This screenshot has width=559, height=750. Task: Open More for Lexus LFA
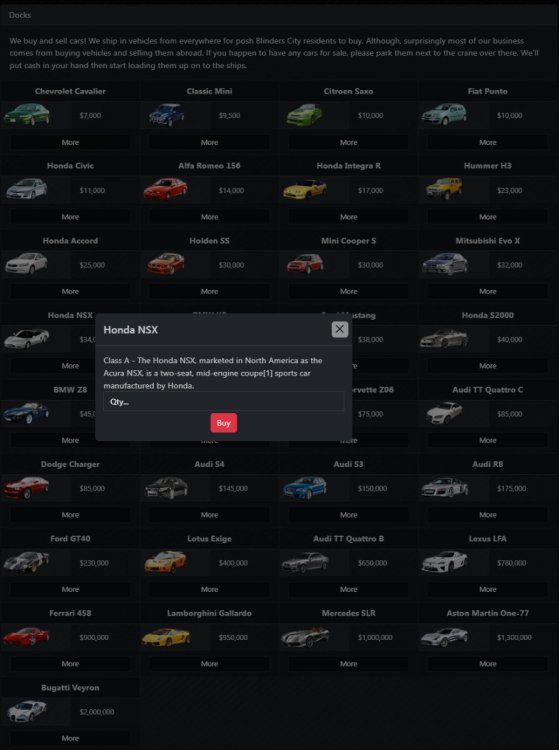pyautogui.click(x=488, y=589)
